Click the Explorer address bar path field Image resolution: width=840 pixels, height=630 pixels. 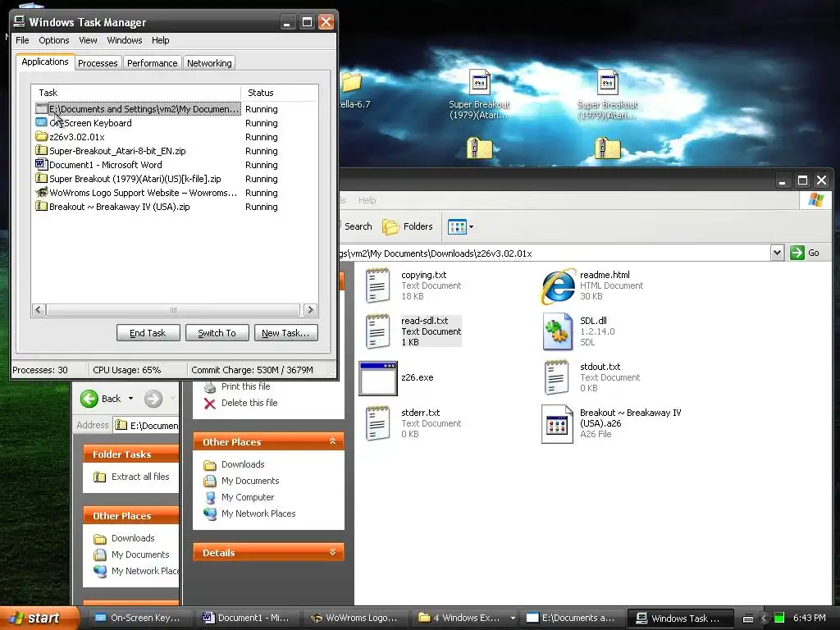555,253
